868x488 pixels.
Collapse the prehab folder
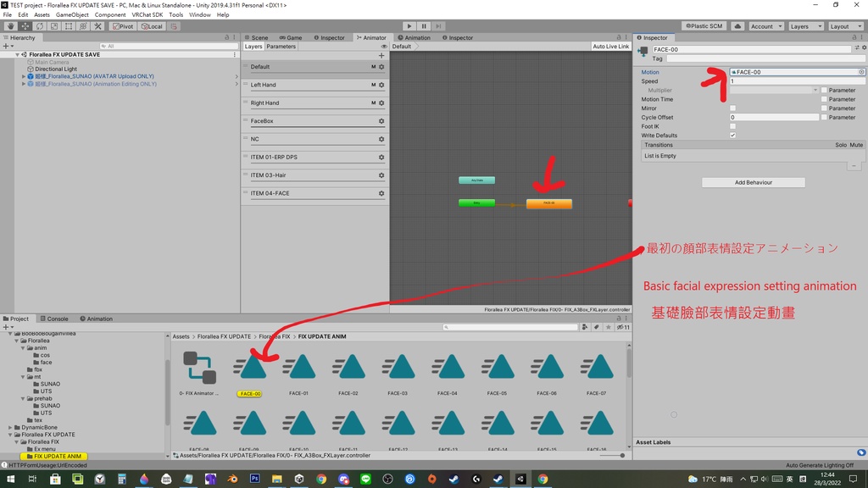23,398
